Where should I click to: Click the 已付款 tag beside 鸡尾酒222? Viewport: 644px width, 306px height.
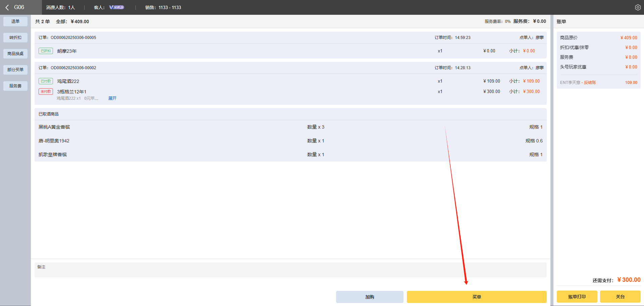coord(46,81)
